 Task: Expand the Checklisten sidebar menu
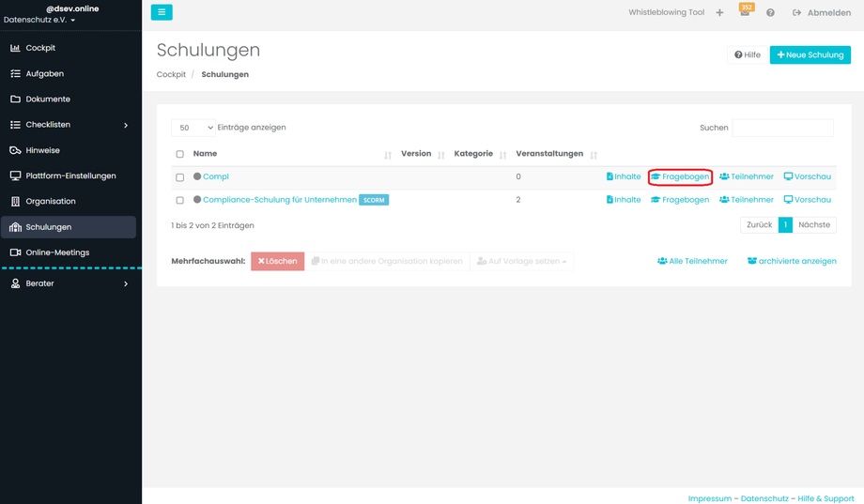point(69,125)
